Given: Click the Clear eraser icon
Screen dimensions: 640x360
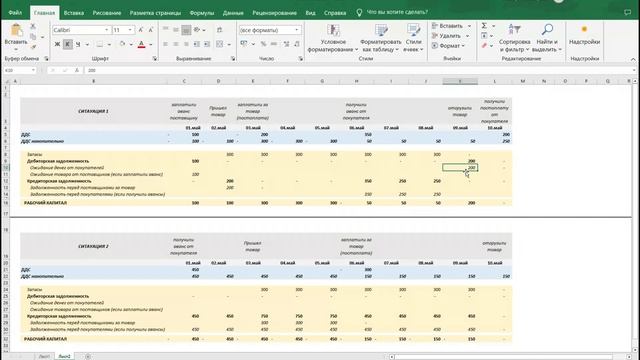Looking at the screenshot, I should coord(484,46).
